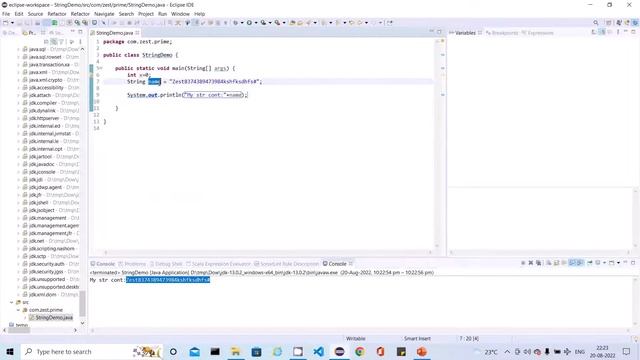Expand the jdk.compiler tree node
Image resolution: width=640 pixels, height=360 pixels.
pyautogui.click(x=18, y=103)
